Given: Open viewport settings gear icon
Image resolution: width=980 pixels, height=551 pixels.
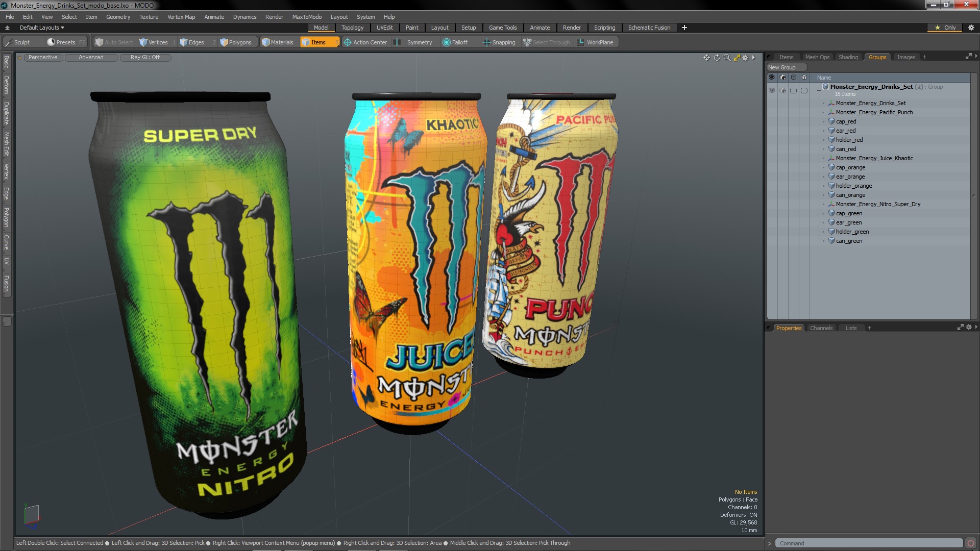Looking at the screenshot, I should pyautogui.click(x=745, y=58).
